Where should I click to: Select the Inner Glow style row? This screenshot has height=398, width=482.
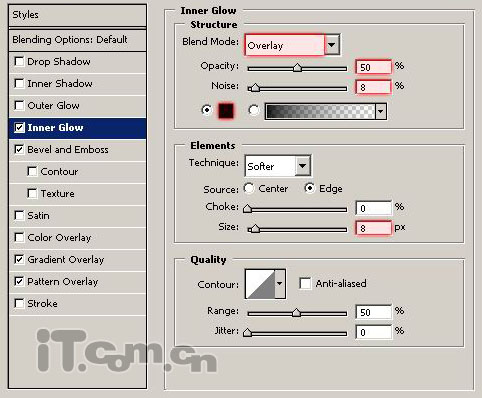pyautogui.click(x=77, y=128)
